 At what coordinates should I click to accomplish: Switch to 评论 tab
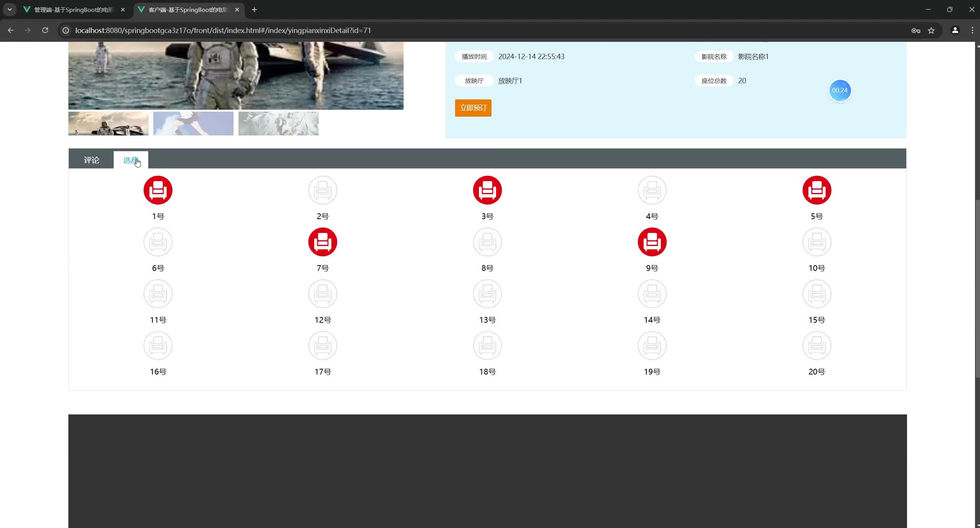click(91, 160)
